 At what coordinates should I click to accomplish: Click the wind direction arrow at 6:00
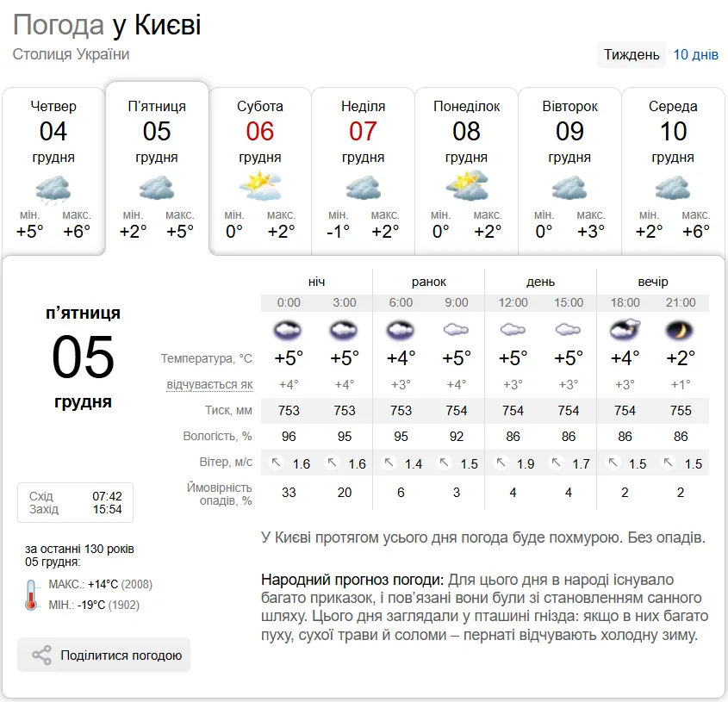tap(388, 463)
